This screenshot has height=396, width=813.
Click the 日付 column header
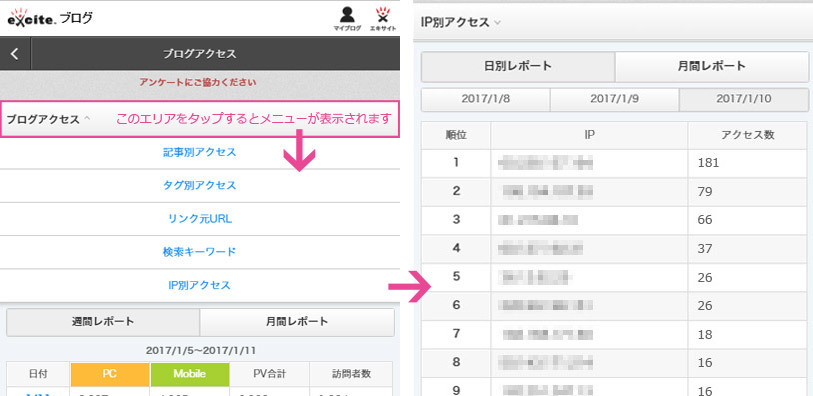[38, 374]
